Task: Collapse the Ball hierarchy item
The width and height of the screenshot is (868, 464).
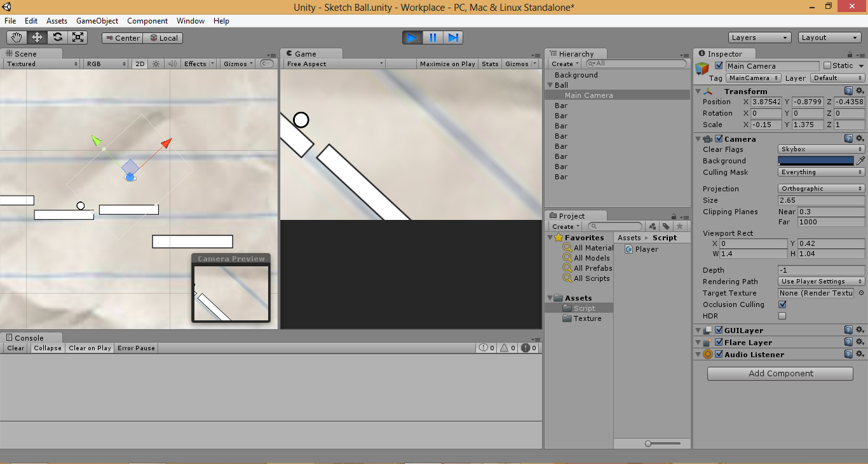Action: click(x=550, y=85)
